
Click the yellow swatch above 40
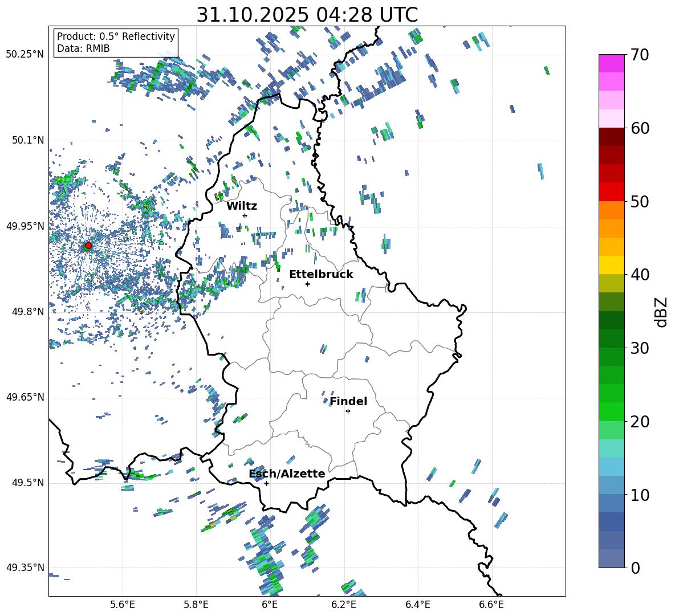coord(612,265)
